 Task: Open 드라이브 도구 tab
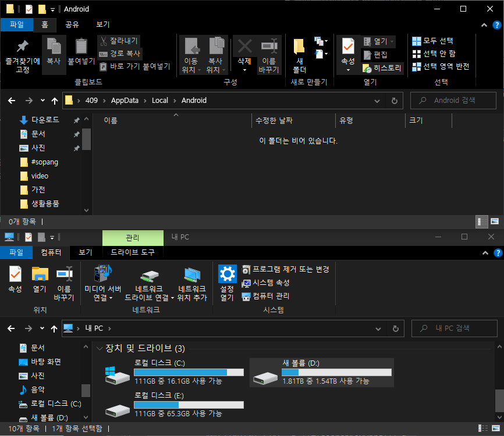tap(133, 252)
